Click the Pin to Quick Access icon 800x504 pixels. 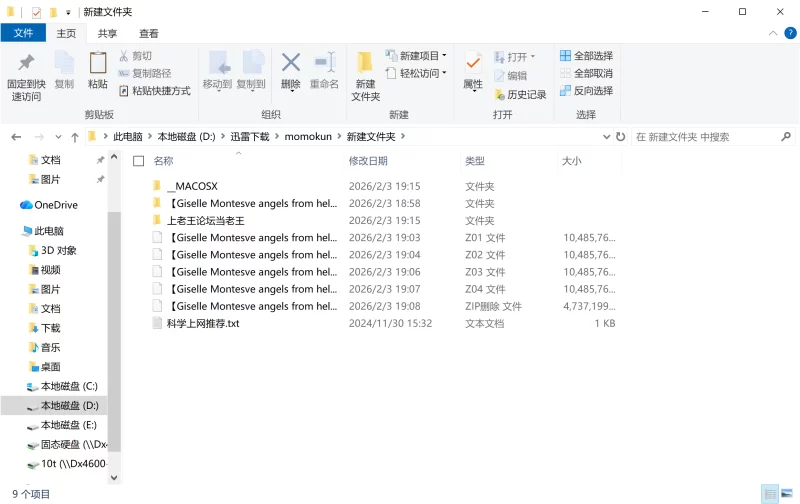pos(26,63)
